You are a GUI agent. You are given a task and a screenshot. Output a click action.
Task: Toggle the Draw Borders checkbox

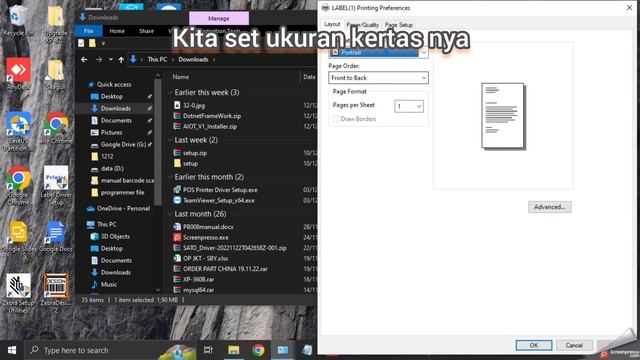pyautogui.click(x=336, y=119)
